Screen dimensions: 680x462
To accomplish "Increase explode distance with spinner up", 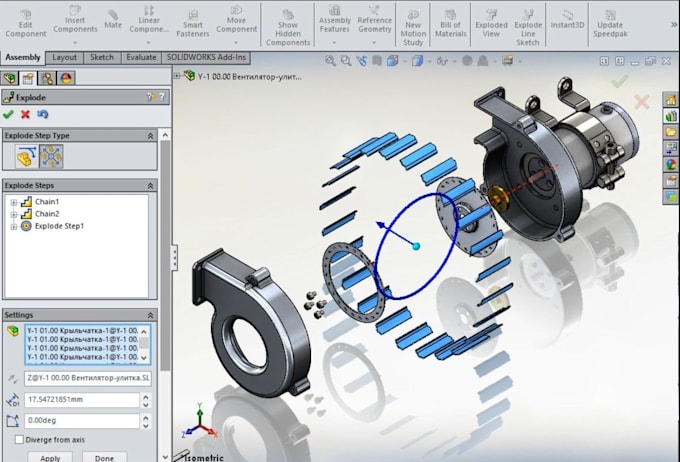I will click(x=146, y=396).
